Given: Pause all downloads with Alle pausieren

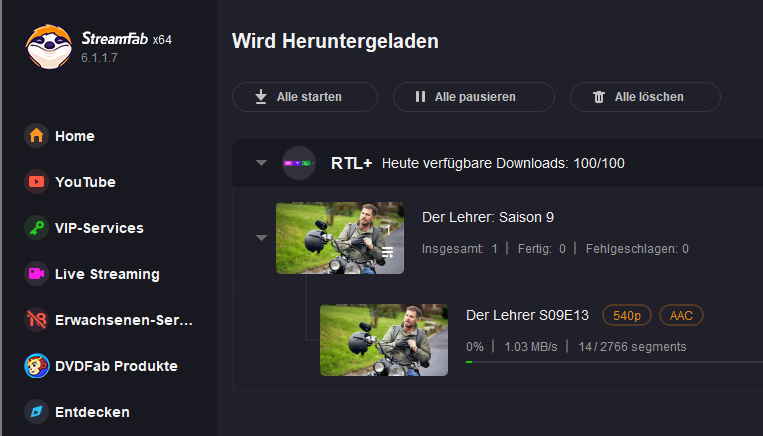Looking at the screenshot, I should tap(473, 97).
